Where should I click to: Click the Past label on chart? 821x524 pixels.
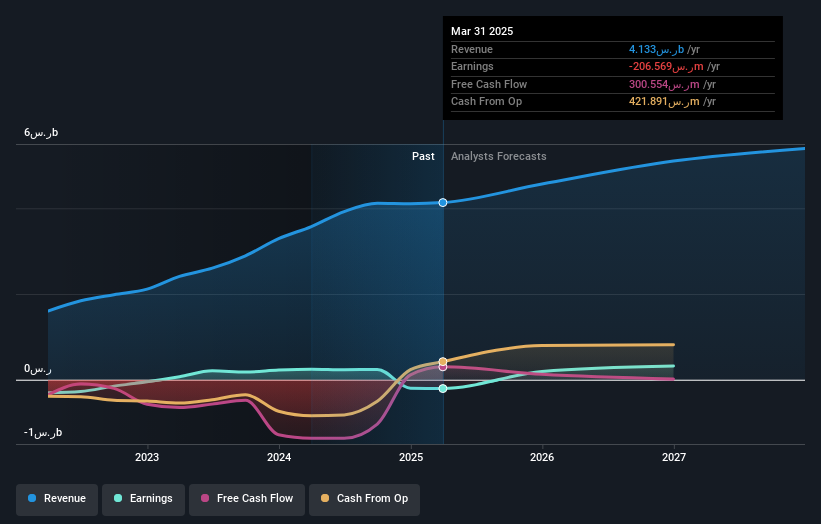pos(423,156)
